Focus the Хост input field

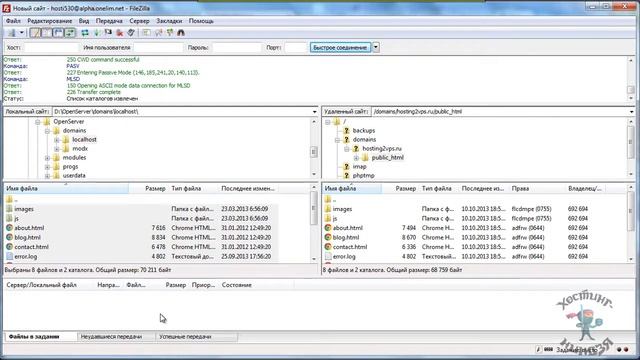pyautogui.click(x=51, y=48)
